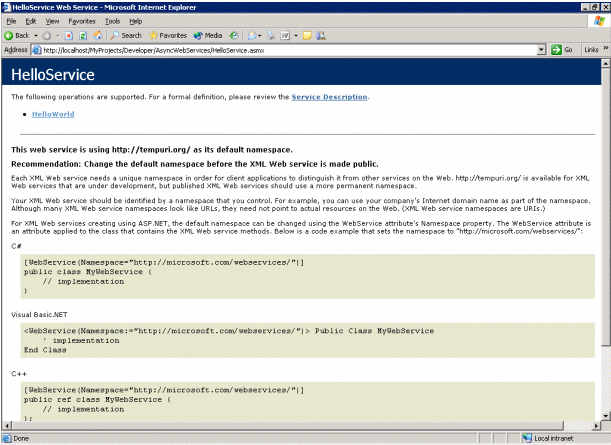This screenshot has width=611, height=445.
Task: Open the Edit menu
Action: tap(31, 21)
